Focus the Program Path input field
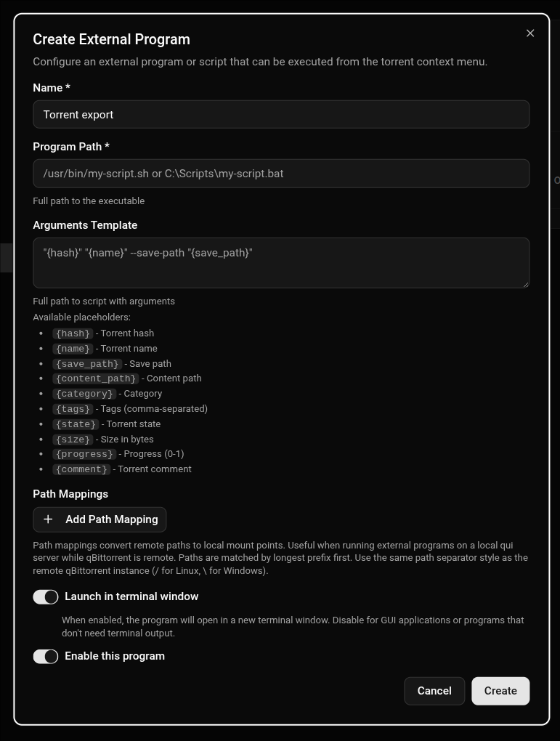The height and width of the screenshot is (741, 560). pos(281,174)
